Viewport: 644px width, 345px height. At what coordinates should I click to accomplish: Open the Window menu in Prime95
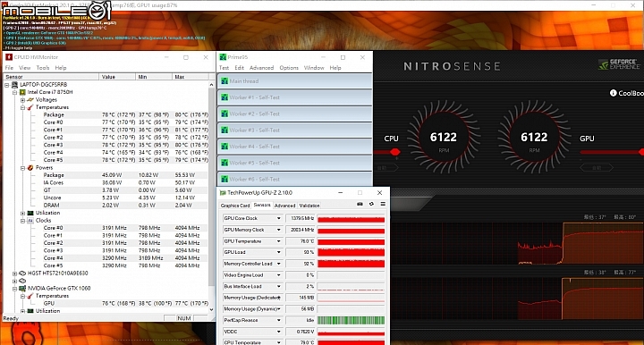point(314,68)
